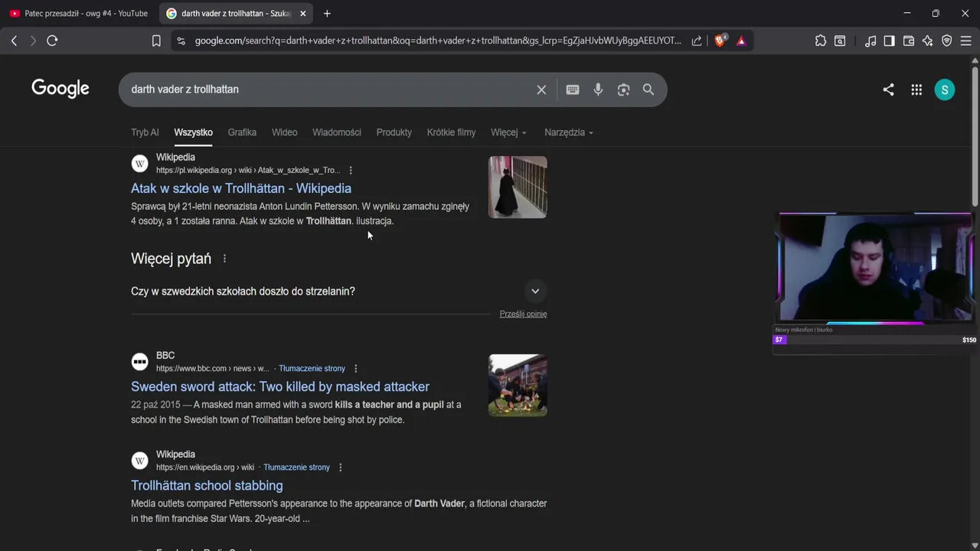Open the Brave VPN shield icon
The image size is (980, 551).
click(x=947, y=41)
